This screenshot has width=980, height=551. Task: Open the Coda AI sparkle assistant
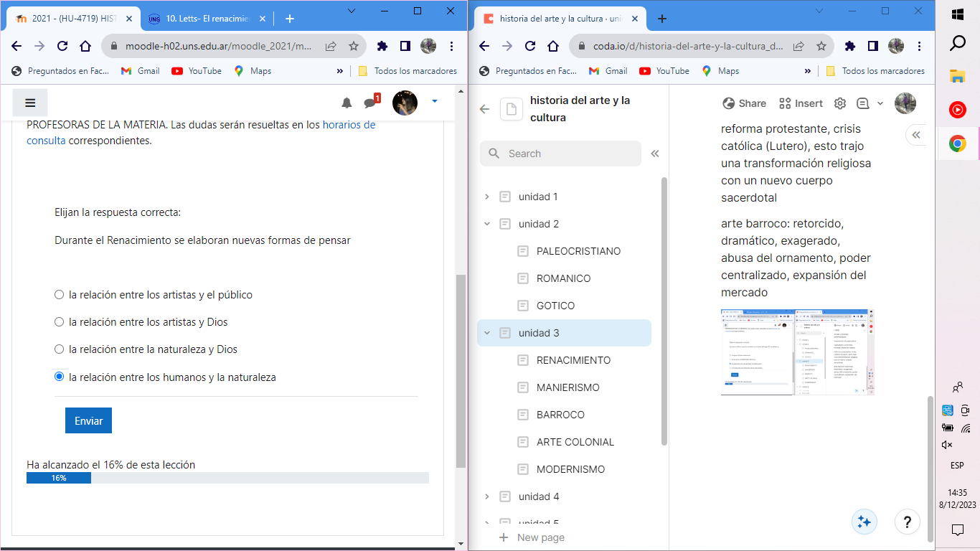click(864, 522)
